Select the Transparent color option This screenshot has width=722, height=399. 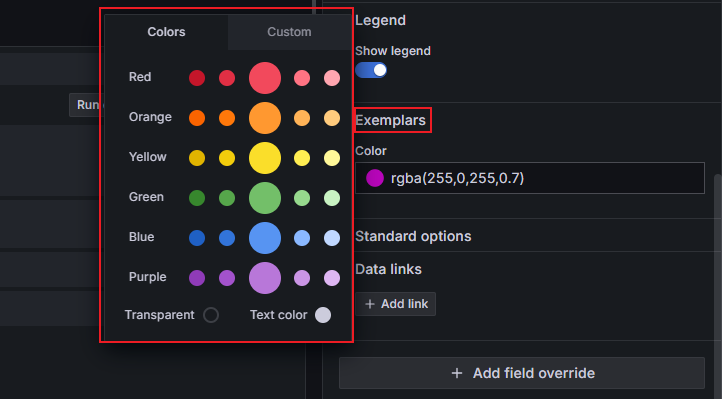(x=211, y=315)
